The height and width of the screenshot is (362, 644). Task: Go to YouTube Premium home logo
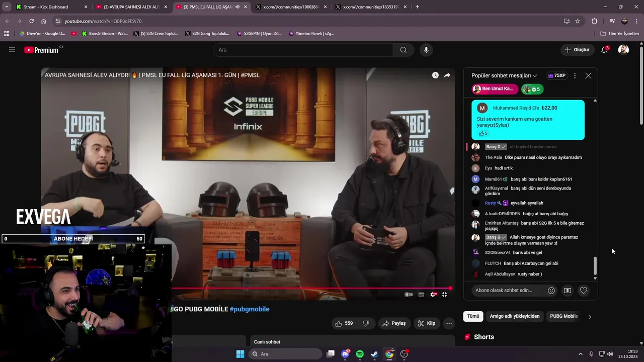[x=42, y=50]
